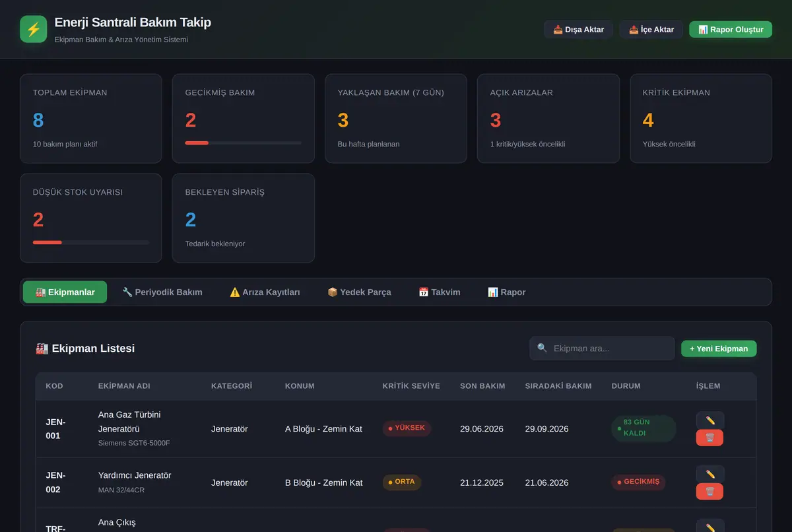Viewport: 792px width, 532px height.
Task: Open the Toplam Ekipman stat card
Action: (91, 118)
